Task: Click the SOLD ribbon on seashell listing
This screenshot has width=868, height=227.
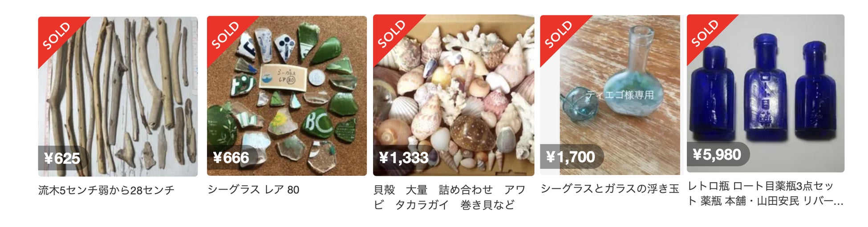Action: click(x=392, y=33)
